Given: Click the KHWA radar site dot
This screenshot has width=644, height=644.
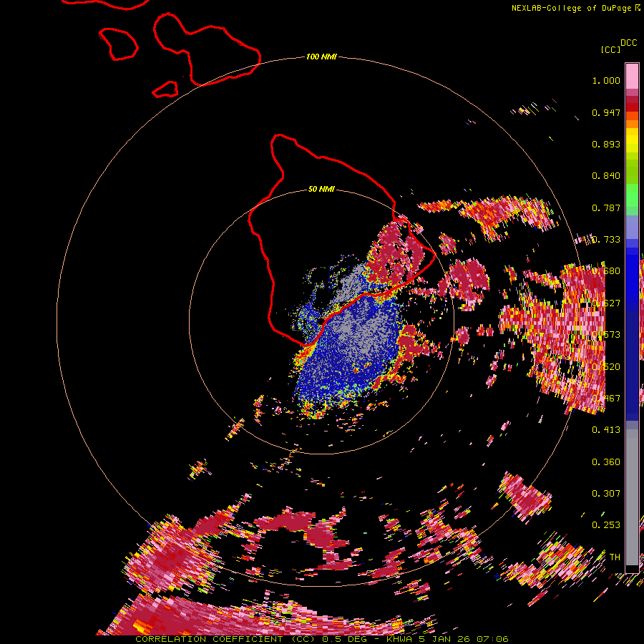Looking at the screenshot, I should click(x=321, y=321).
